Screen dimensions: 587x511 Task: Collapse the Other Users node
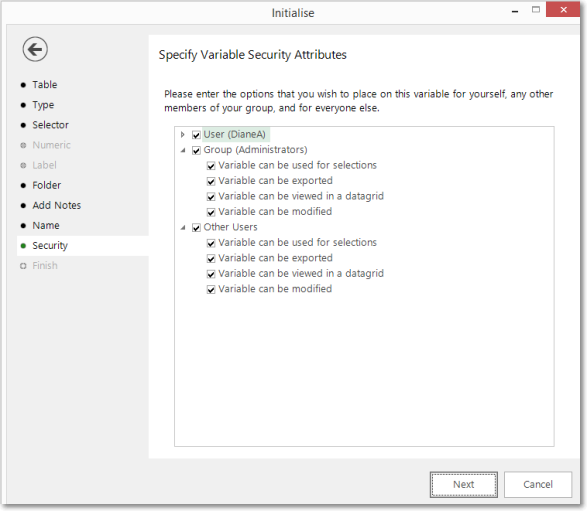(183, 227)
